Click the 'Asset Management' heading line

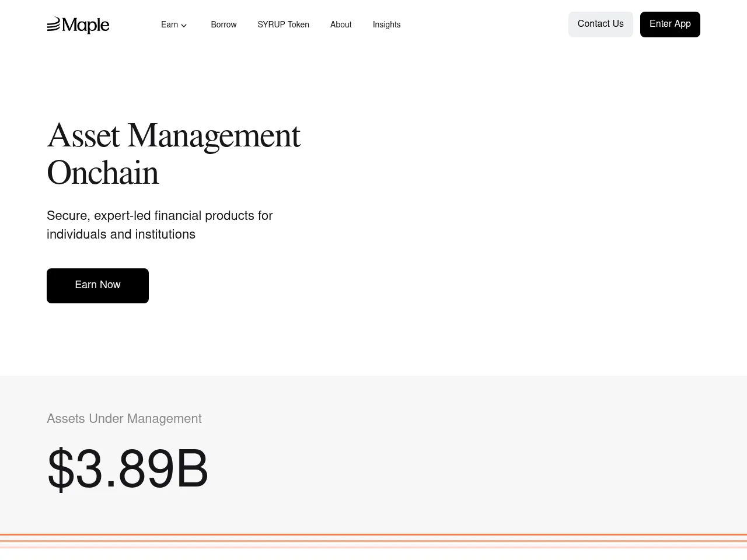[173, 136]
